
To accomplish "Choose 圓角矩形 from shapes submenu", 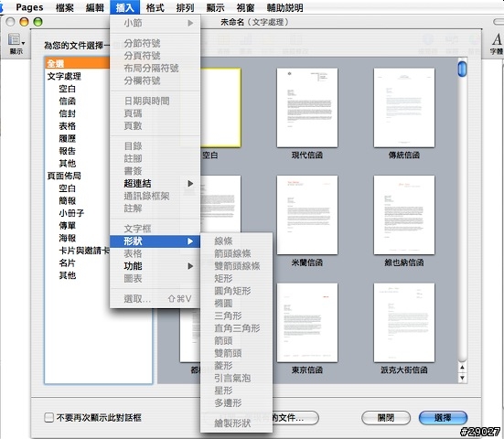I will (236, 291).
